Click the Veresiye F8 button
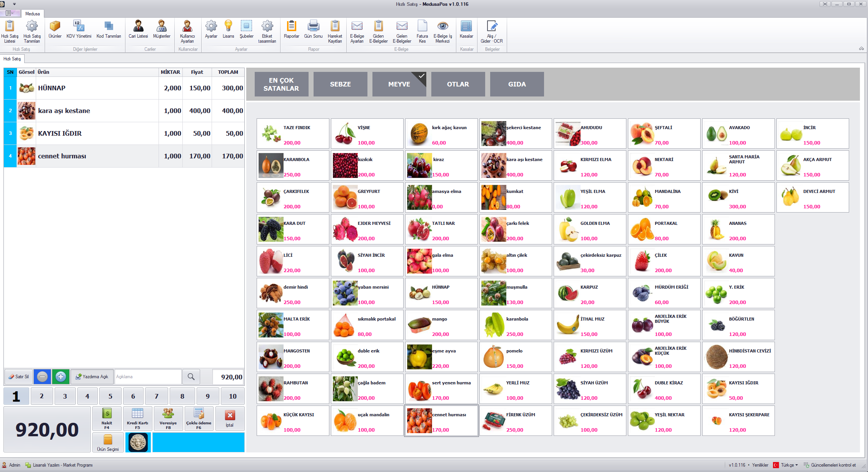The height and width of the screenshot is (472, 868). 168,419
